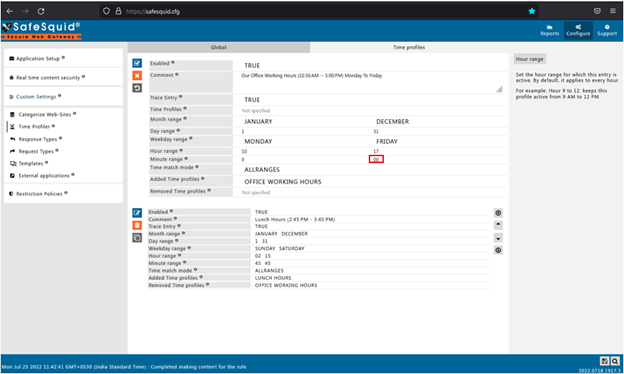624x374 pixels.
Task: Click the save configuration icon in the bottom bar
Action: click(604, 361)
